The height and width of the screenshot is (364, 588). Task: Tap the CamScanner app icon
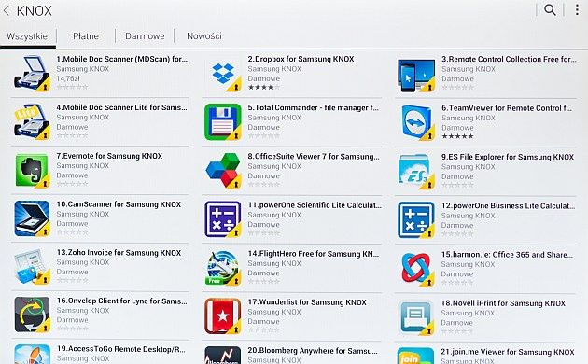coord(32,218)
